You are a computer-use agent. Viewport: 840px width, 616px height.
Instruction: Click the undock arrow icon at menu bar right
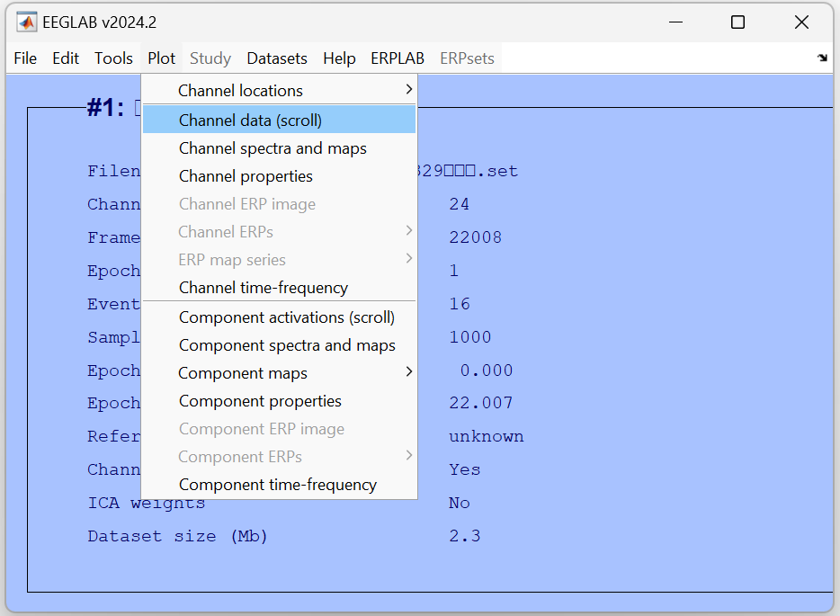[x=822, y=58]
